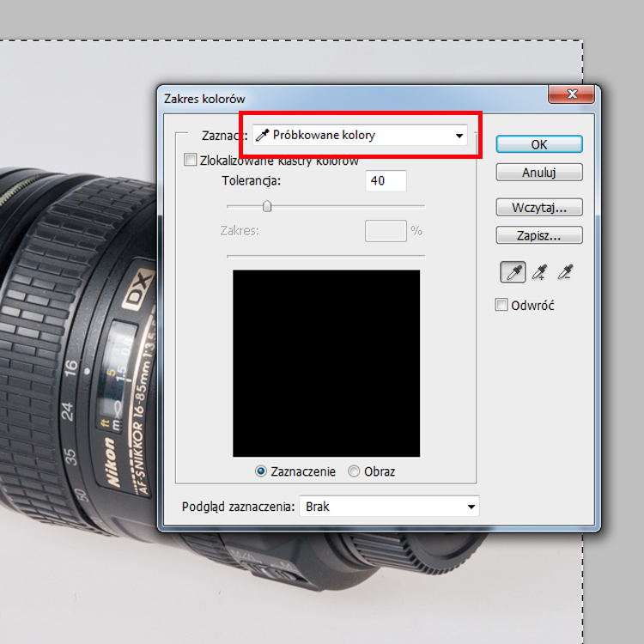Close the Zakres kolorów dialog
Image resolution: width=644 pixels, height=644 pixels.
coord(573,96)
